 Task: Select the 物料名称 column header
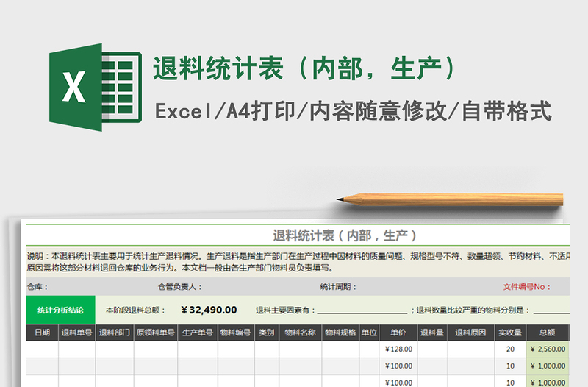300,333
